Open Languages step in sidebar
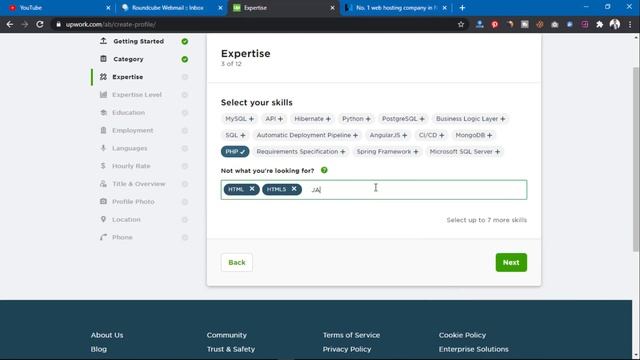The width and height of the screenshot is (640, 360). pyautogui.click(x=129, y=148)
